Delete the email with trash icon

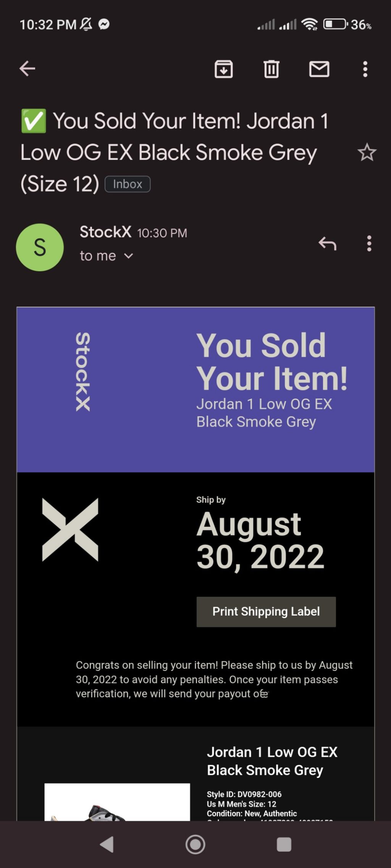point(271,69)
